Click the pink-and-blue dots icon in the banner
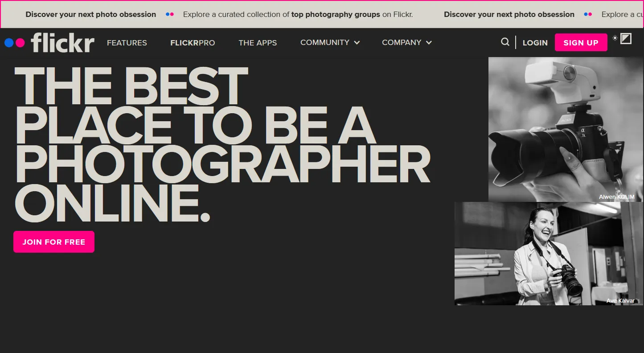Screen dimensions: 644x353 pyautogui.click(x=169, y=14)
